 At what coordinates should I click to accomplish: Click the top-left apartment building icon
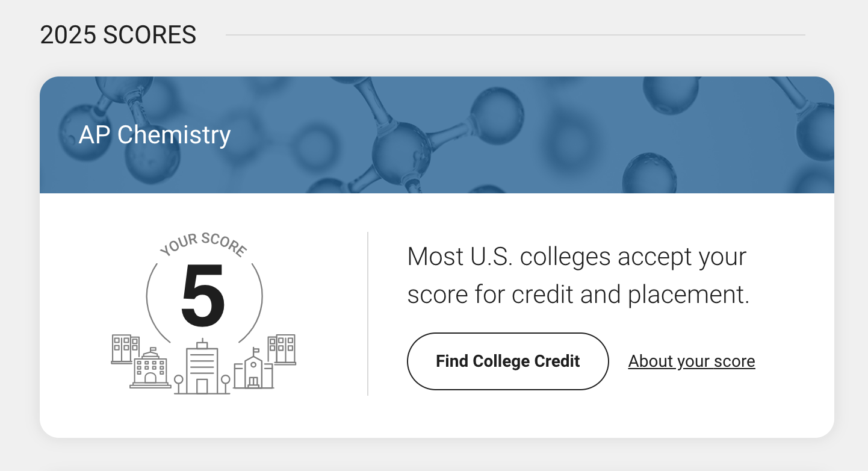(125, 349)
